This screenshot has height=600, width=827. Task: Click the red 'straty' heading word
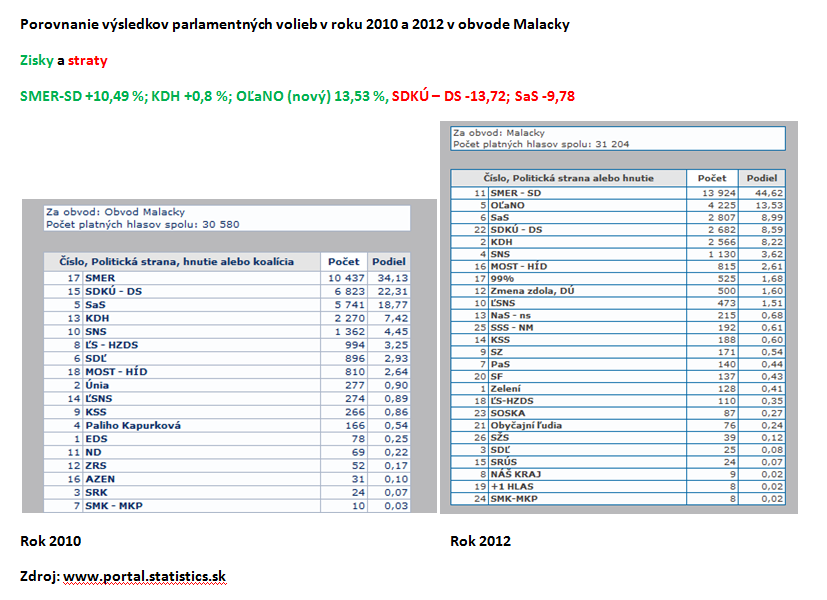88,60
